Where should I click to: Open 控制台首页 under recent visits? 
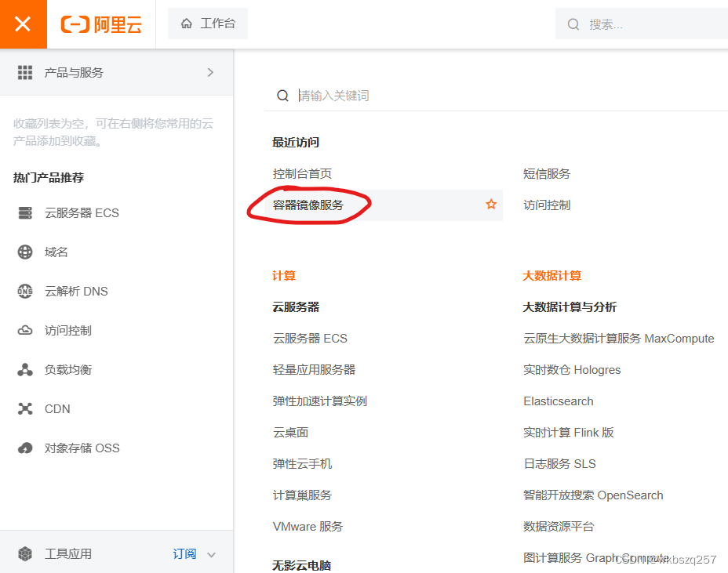[x=302, y=174]
